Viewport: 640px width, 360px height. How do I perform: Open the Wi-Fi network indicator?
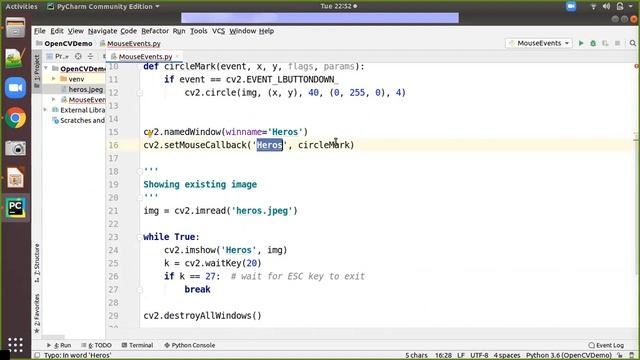click(593, 6)
